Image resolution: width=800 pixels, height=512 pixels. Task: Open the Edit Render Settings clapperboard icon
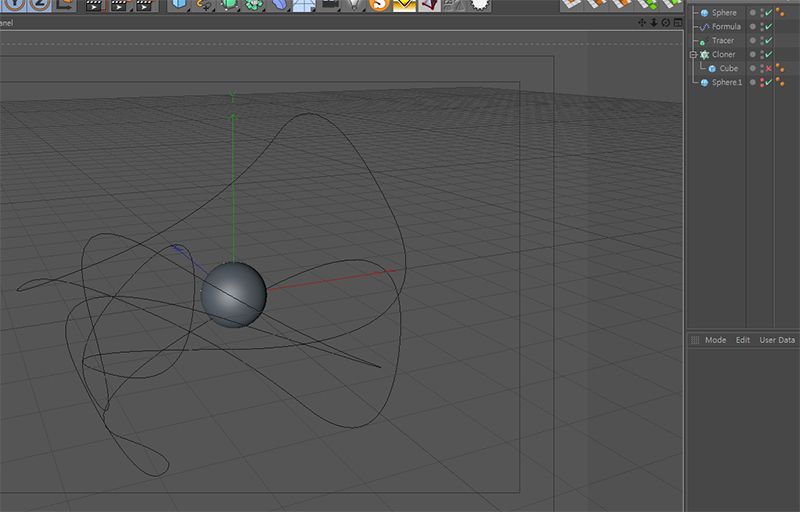click(144, 5)
